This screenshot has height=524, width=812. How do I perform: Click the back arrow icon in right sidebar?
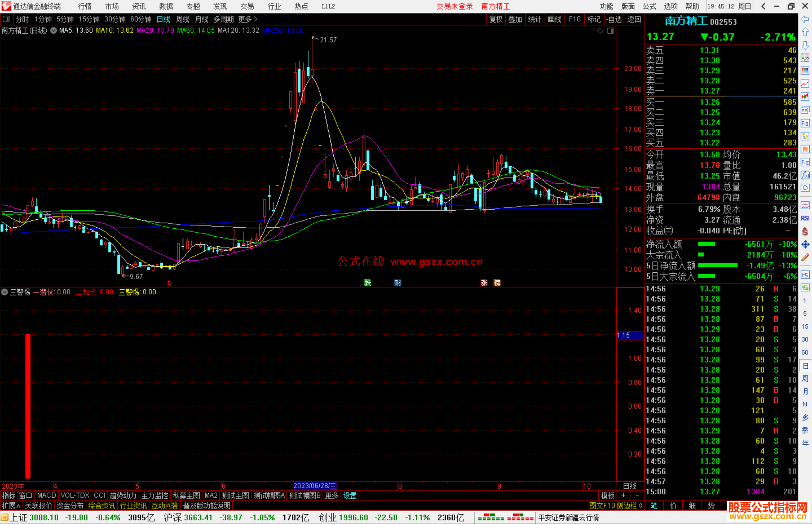[x=805, y=19]
